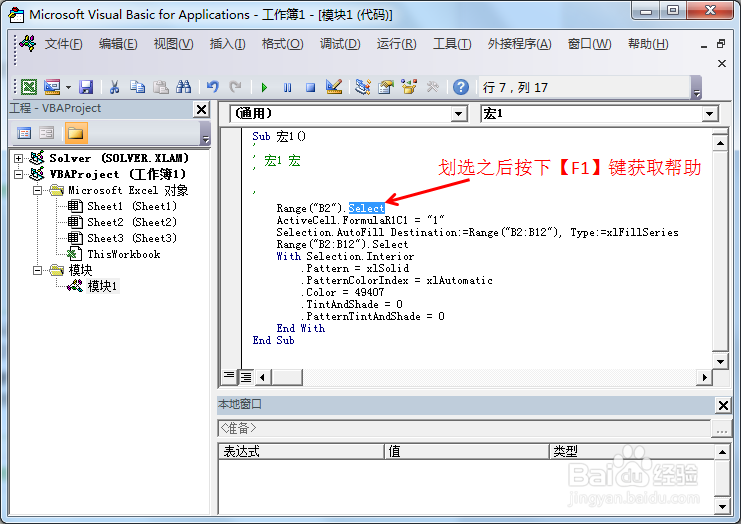This screenshot has height=524, width=741.
Task: Open Find with the binoculars icon
Action: (x=183, y=87)
